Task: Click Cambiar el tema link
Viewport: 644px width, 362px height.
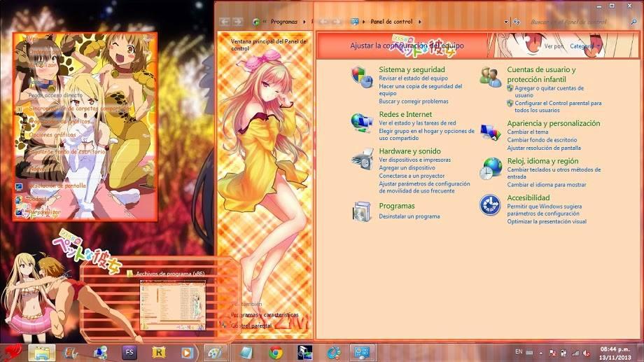Action: (527, 132)
